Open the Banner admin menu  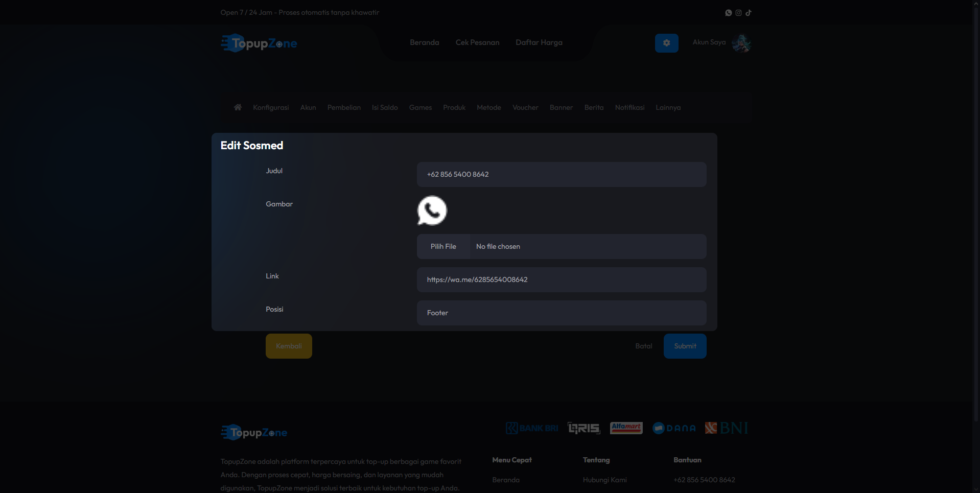[561, 107]
